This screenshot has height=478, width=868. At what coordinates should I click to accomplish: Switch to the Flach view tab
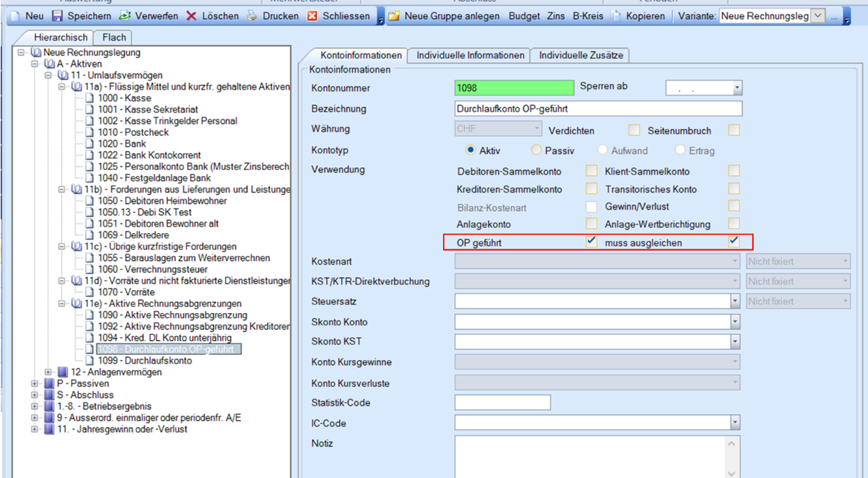coord(114,37)
